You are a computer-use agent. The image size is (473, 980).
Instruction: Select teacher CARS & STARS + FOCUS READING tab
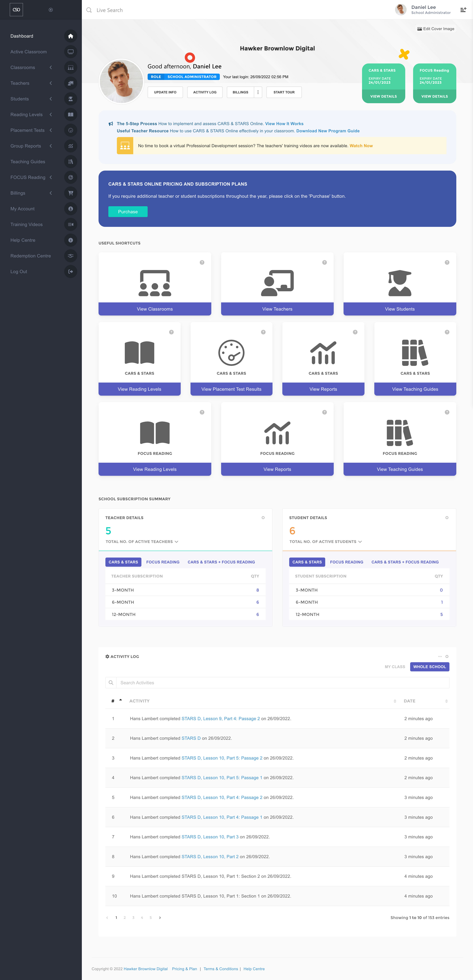click(x=221, y=562)
